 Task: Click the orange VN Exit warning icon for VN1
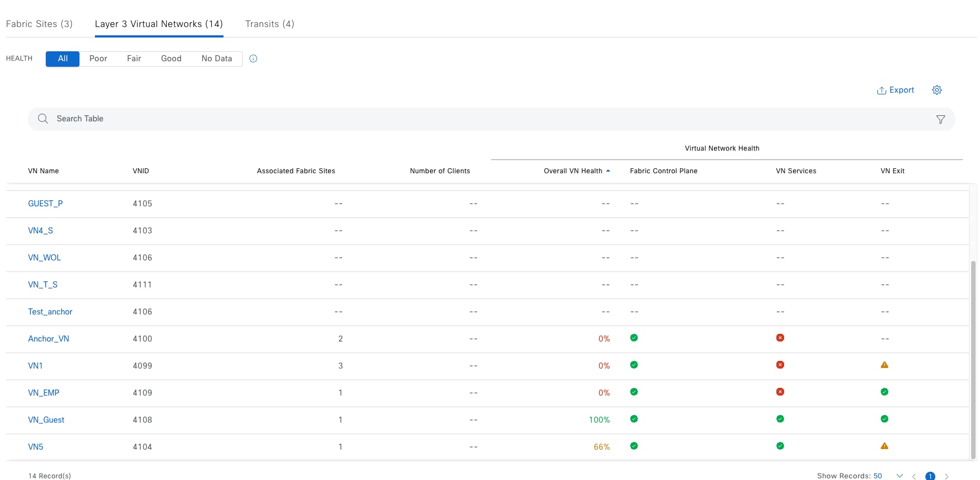884,365
